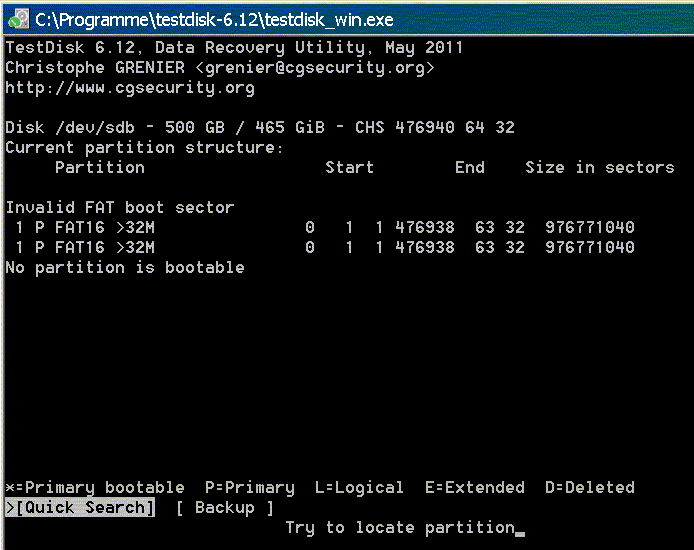Click the TestDisk title bar icon
The width and height of the screenshot is (694, 550).
coord(19,19)
